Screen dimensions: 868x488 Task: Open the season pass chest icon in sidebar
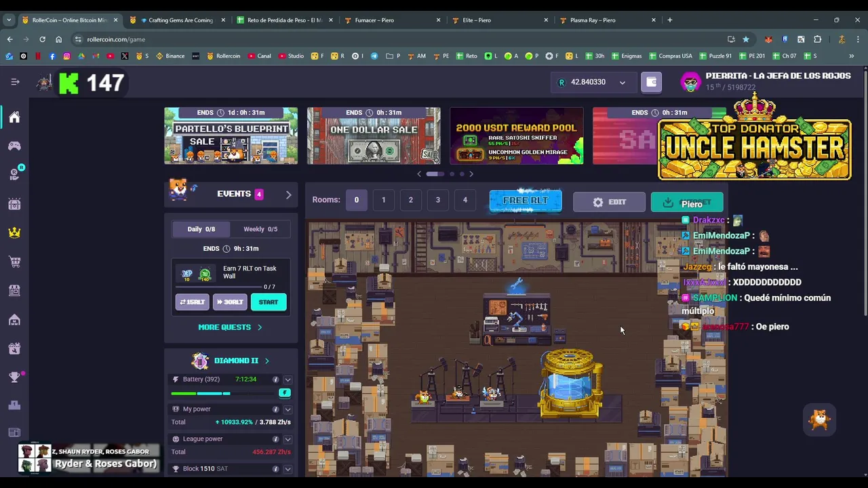[14, 203]
